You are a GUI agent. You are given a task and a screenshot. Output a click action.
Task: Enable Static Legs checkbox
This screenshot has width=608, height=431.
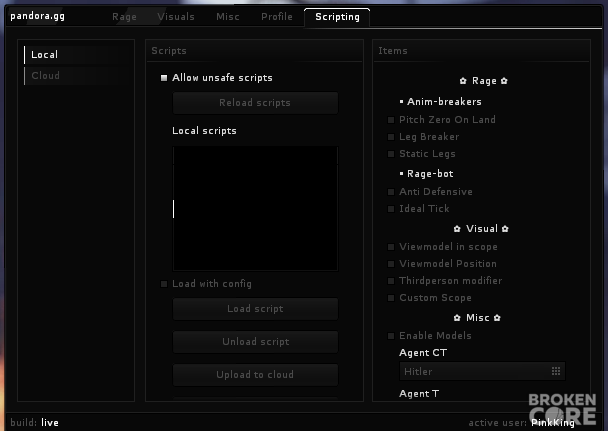point(391,154)
